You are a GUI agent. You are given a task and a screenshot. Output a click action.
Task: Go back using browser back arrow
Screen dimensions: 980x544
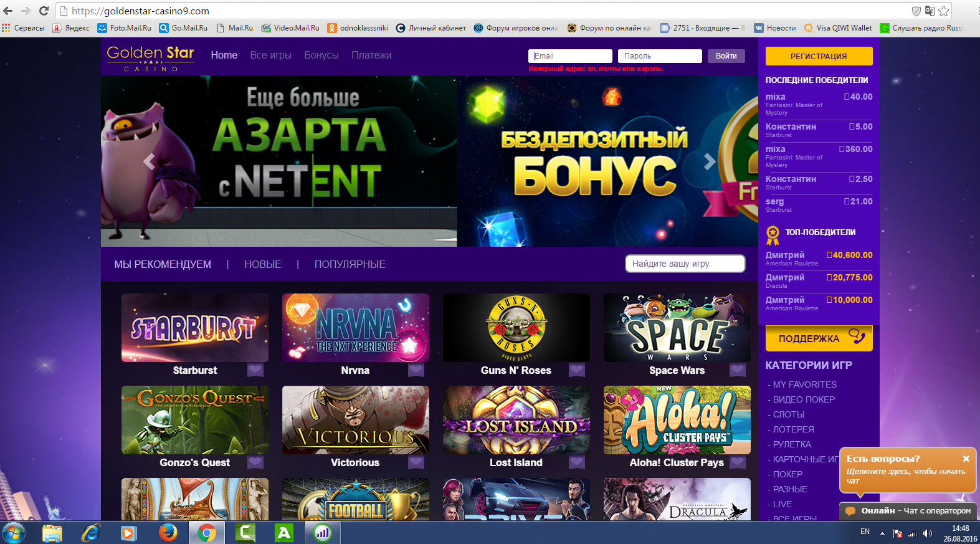tap(8, 11)
